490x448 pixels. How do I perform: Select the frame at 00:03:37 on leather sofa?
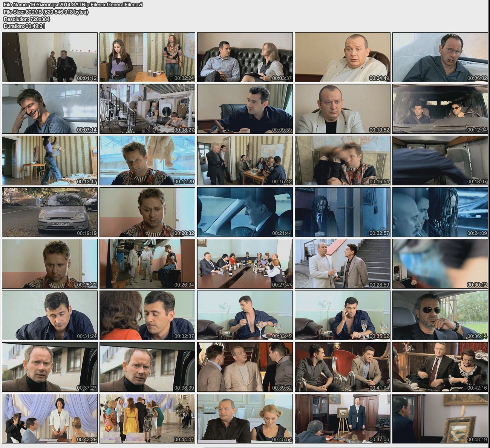pos(245,57)
